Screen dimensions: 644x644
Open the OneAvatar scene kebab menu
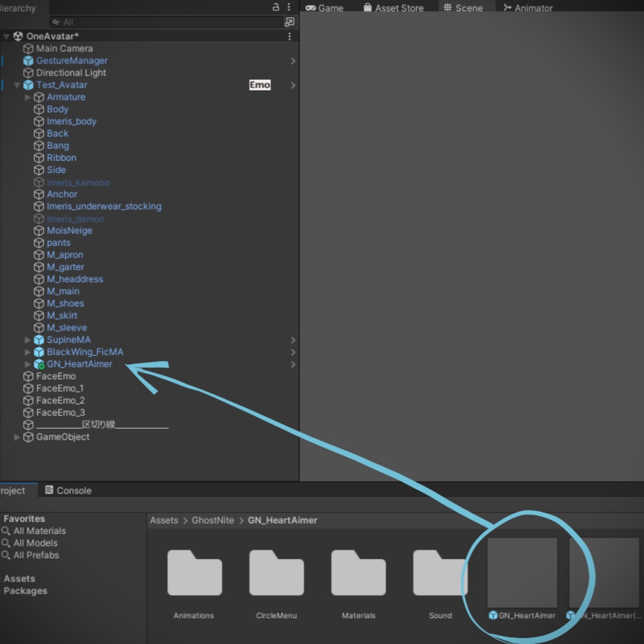pos(289,36)
